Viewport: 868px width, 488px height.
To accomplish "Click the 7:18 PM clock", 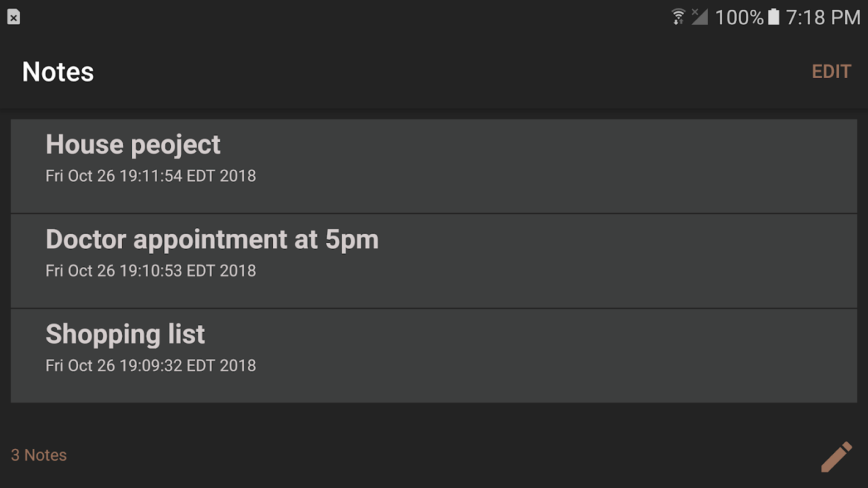I will [x=823, y=17].
